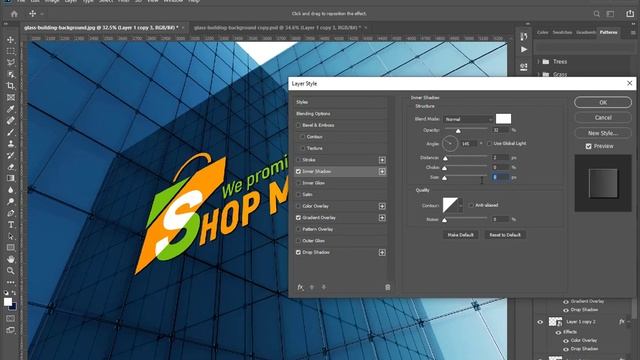Select the Pen tool
640x360 pixels.
11,213
